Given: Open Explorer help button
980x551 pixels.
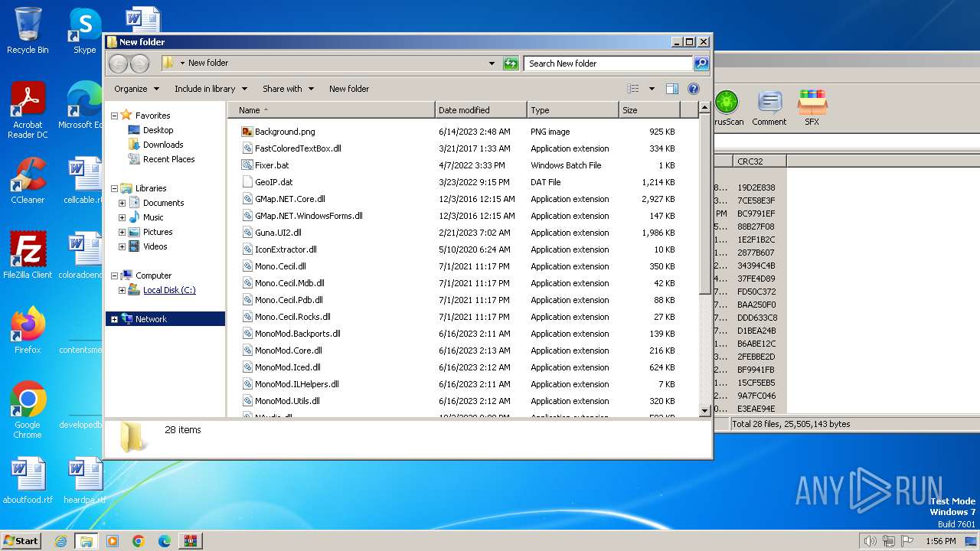Looking at the screenshot, I should tap(694, 89).
